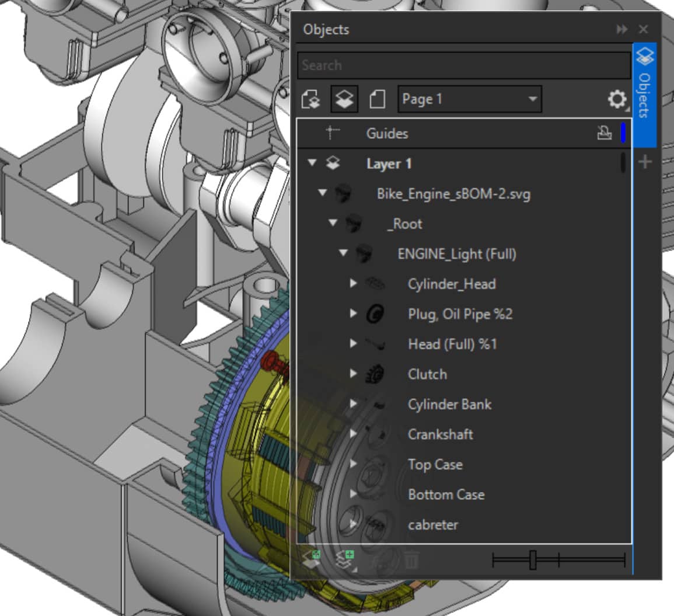
Task: Toggle the Layers view icon
Action: (x=344, y=100)
